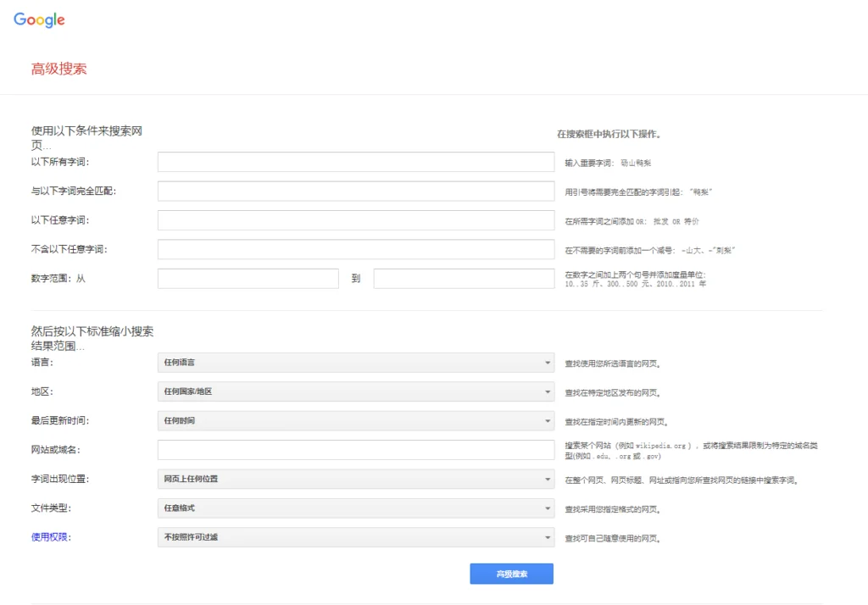
Task: Click the 网站或域名 input field
Action: click(x=355, y=450)
